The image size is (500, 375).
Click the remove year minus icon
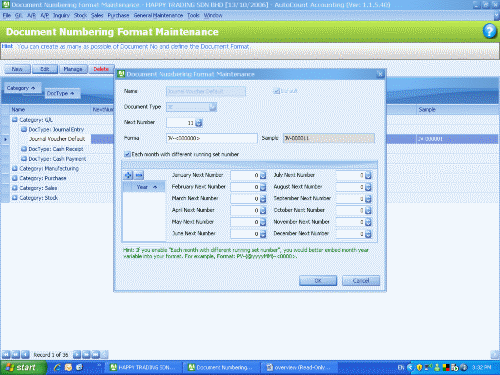tap(139, 175)
